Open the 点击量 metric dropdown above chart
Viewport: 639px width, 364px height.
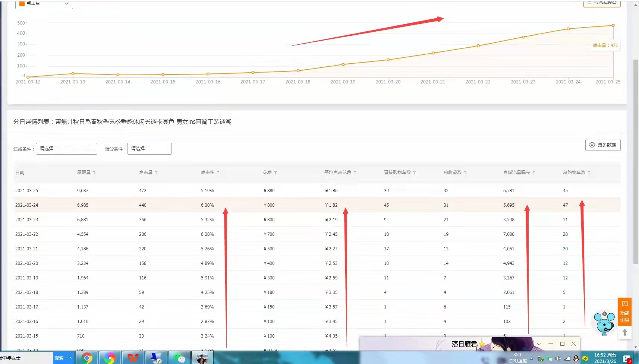pyautogui.click(x=44, y=4)
